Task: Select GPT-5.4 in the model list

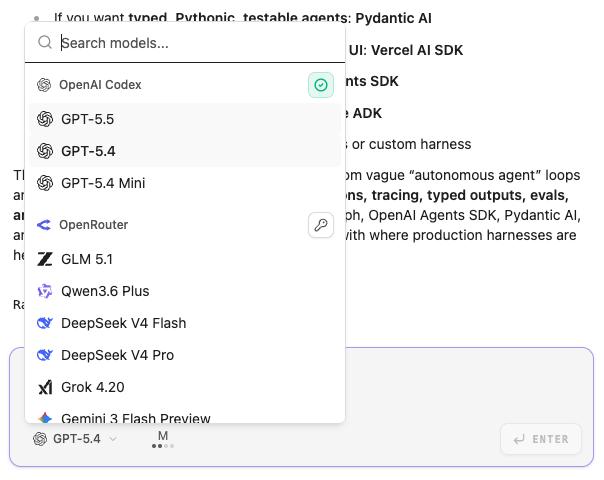Action: (185, 151)
